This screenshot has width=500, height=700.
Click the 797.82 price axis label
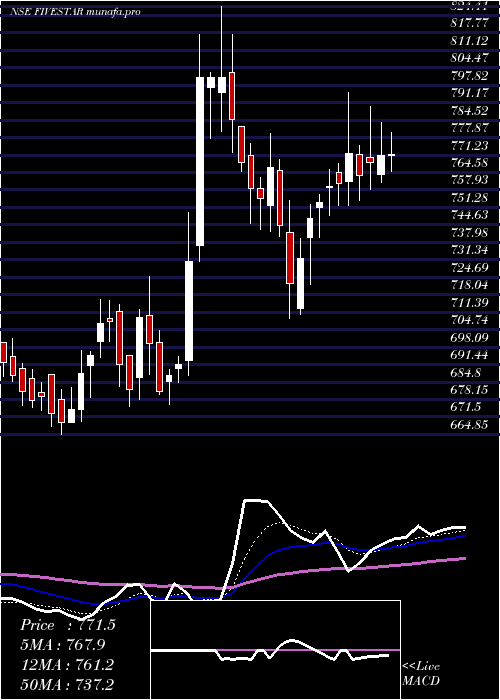pos(469,75)
